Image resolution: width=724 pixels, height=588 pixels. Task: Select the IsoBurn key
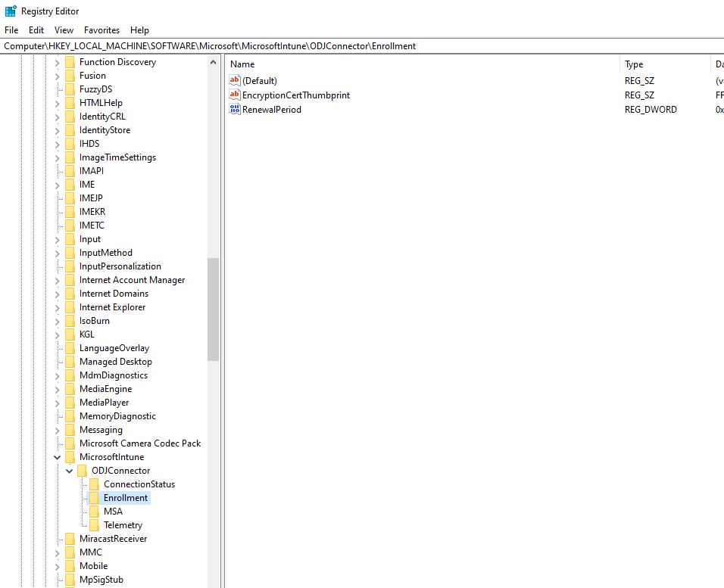pyautogui.click(x=94, y=321)
